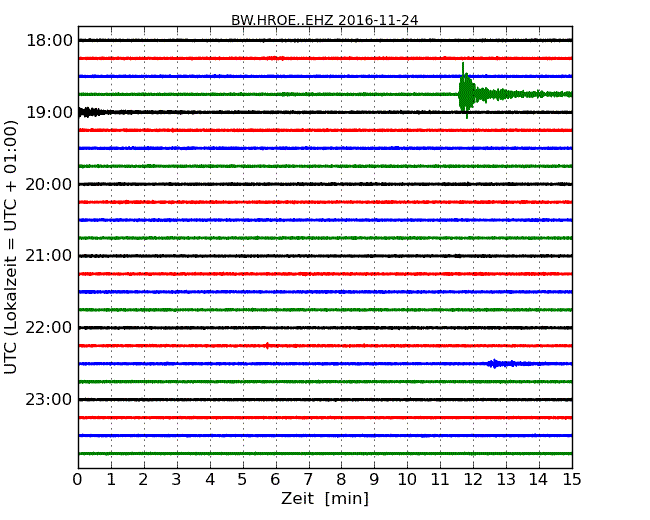This screenshot has height=520, width=650.
Task: Click the 23:00 time label
Action: (49, 399)
